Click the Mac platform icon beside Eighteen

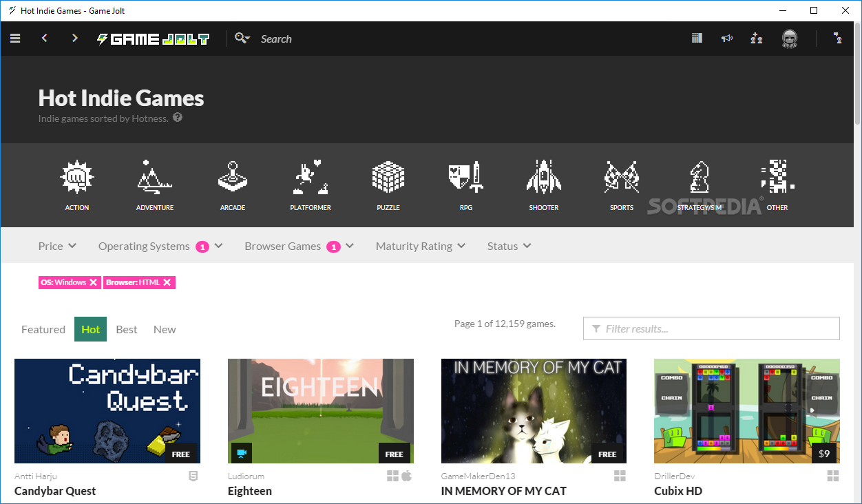click(x=407, y=476)
